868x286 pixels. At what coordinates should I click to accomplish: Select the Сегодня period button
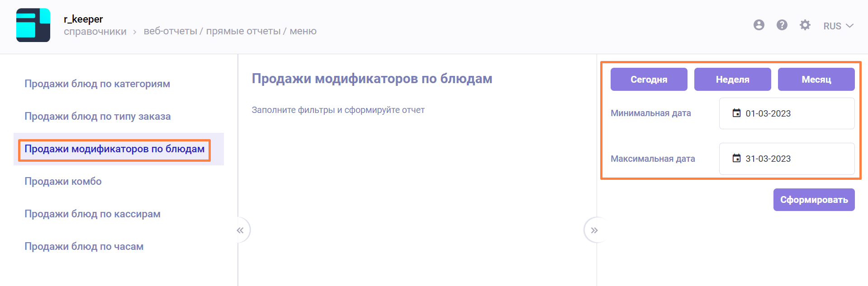(x=649, y=80)
